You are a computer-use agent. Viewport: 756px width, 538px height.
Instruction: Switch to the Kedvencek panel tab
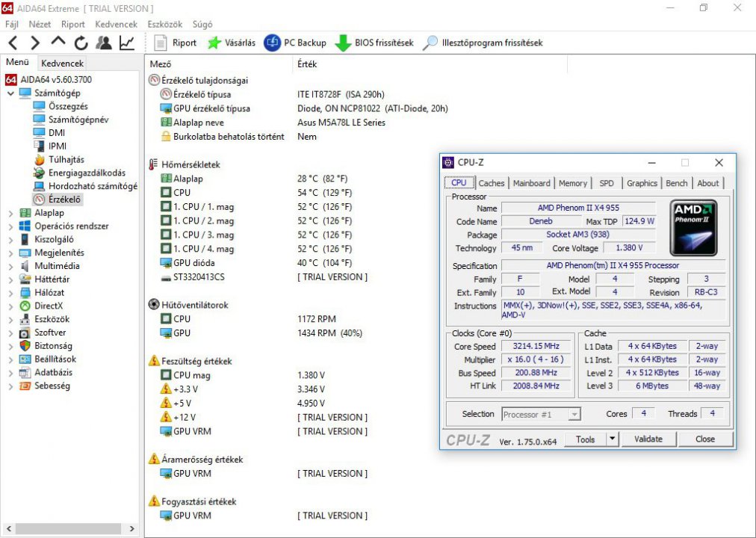click(x=62, y=64)
